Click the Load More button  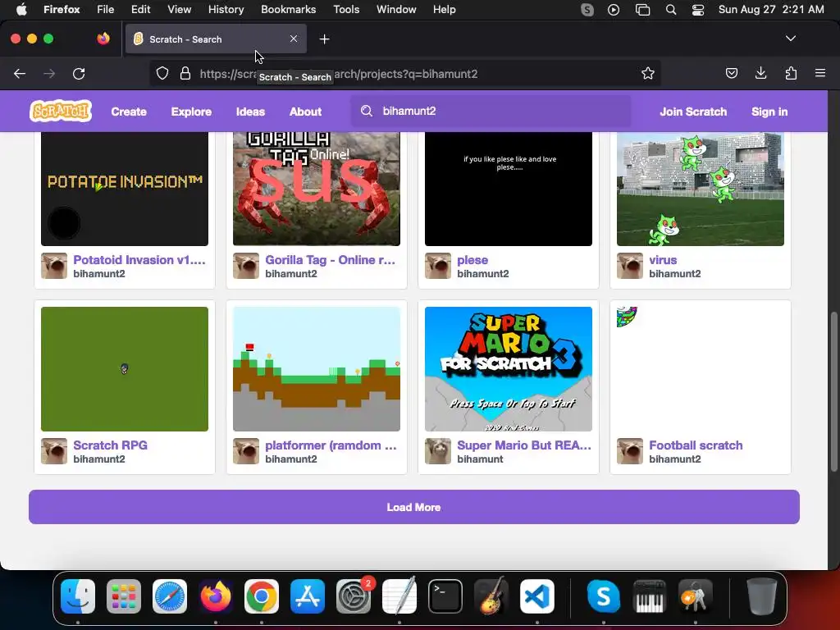tap(413, 507)
